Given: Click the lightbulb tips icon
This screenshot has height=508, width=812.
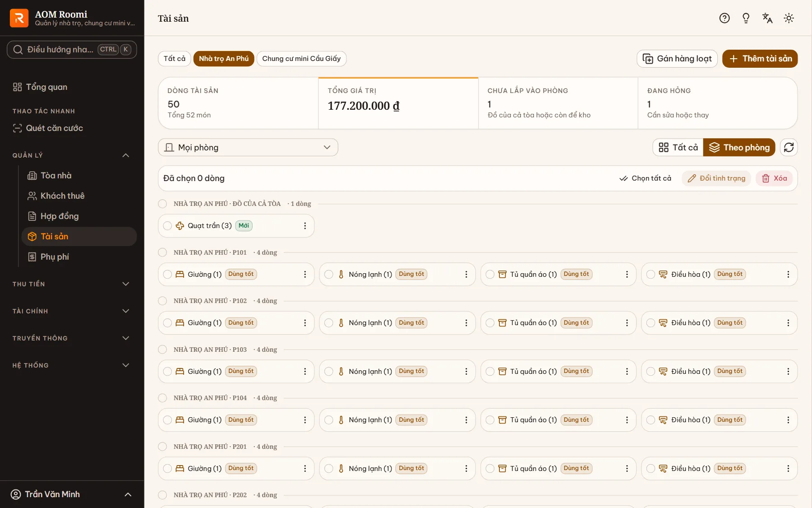Looking at the screenshot, I should [x=746, y=18].
